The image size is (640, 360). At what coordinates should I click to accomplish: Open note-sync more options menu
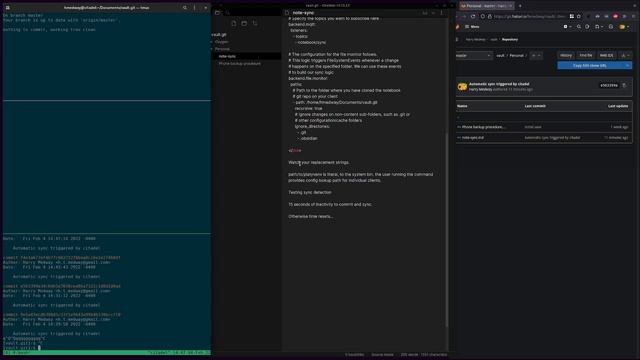click(x=442, y=13)
